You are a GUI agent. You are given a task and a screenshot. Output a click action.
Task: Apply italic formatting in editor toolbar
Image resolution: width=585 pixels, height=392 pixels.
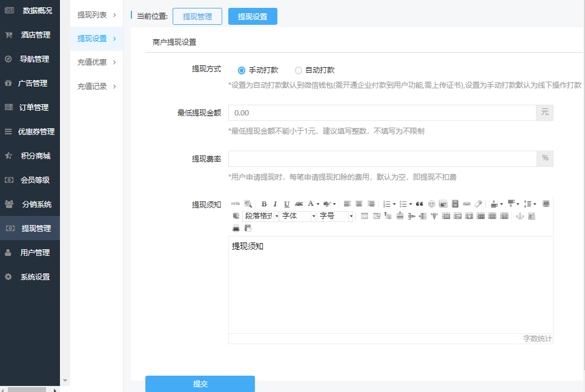click(x=275, y=204)
